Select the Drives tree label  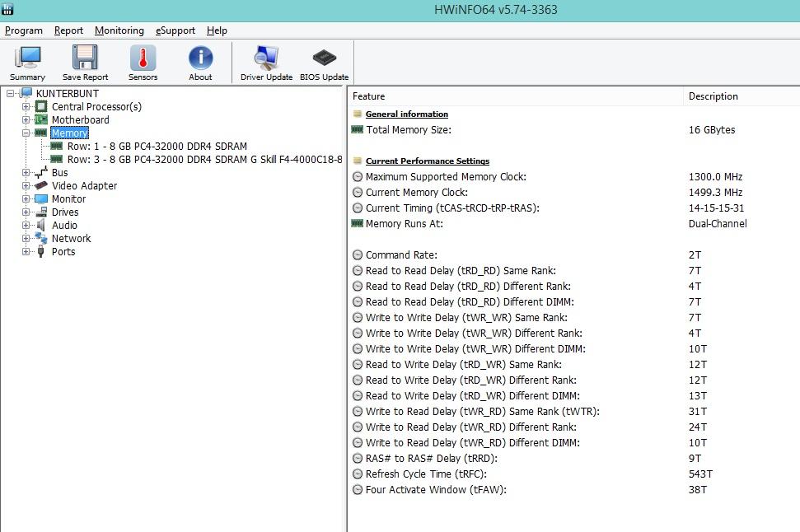65,212
